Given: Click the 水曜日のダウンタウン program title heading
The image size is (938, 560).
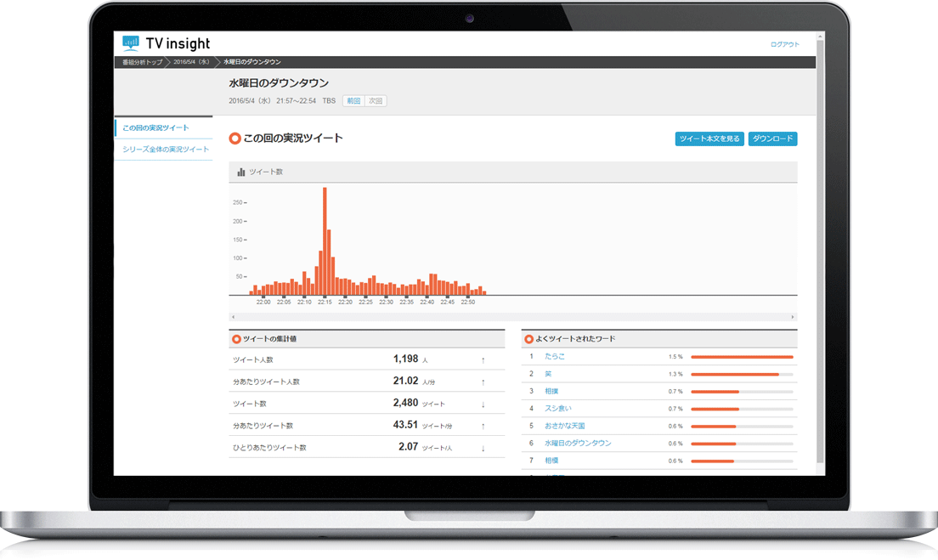Looking at the screenshot, I should coord(279,83).
